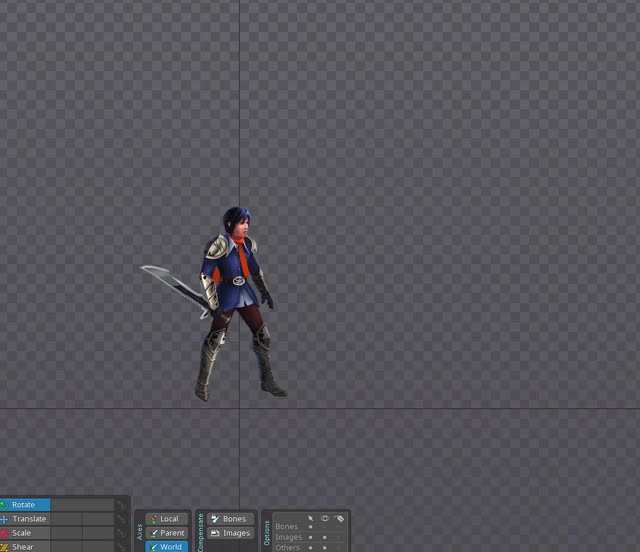
Task: Click the name tag column icon in Options
Action: tap(339, 518)
